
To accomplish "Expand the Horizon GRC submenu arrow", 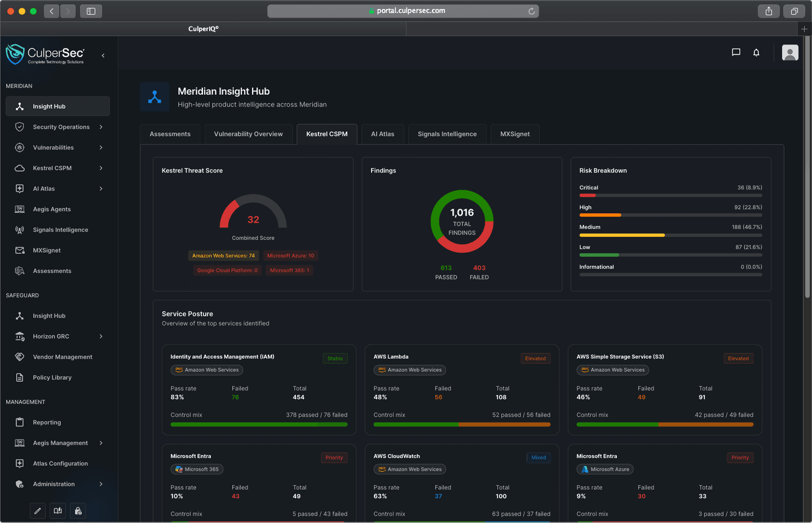I will [101, 336].
